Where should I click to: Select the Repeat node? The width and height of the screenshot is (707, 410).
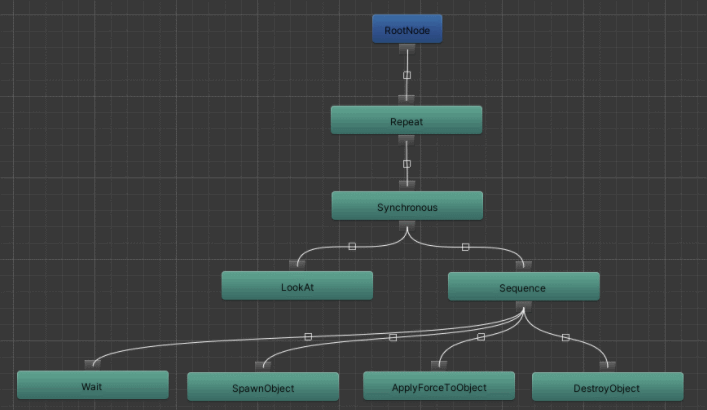[406, 120]
